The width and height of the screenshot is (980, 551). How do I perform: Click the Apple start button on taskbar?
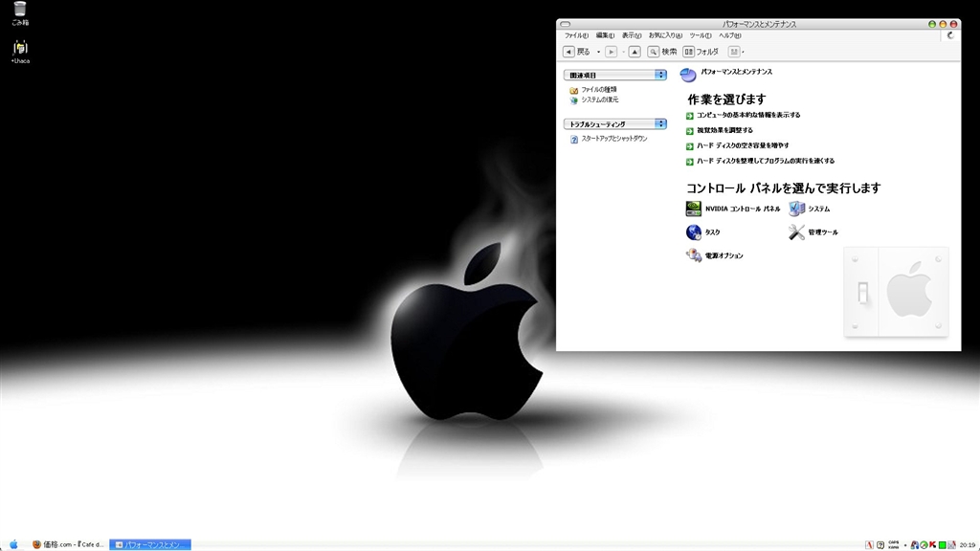pos(13,544)
